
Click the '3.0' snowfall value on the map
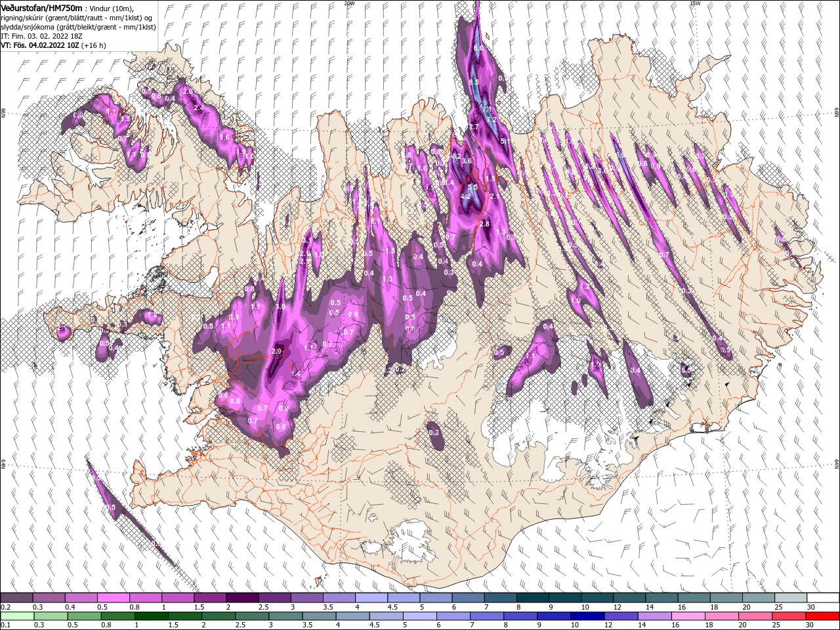pos(280,307)
